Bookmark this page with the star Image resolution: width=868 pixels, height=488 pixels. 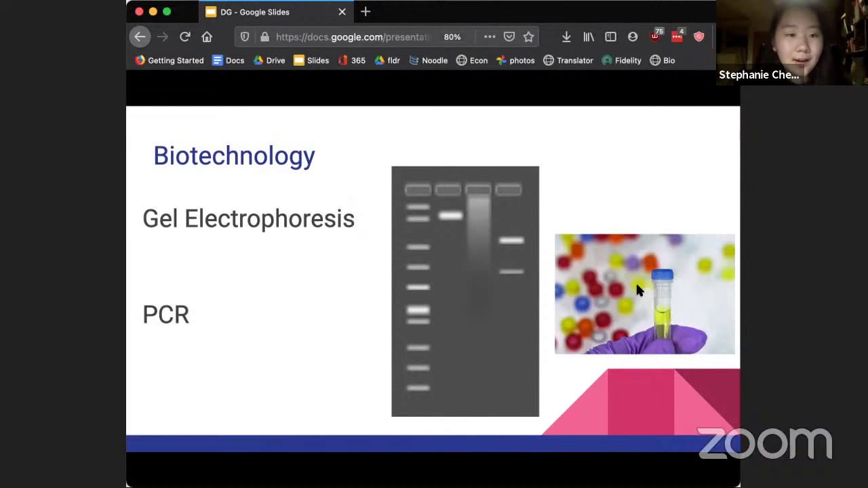(528, 37)
